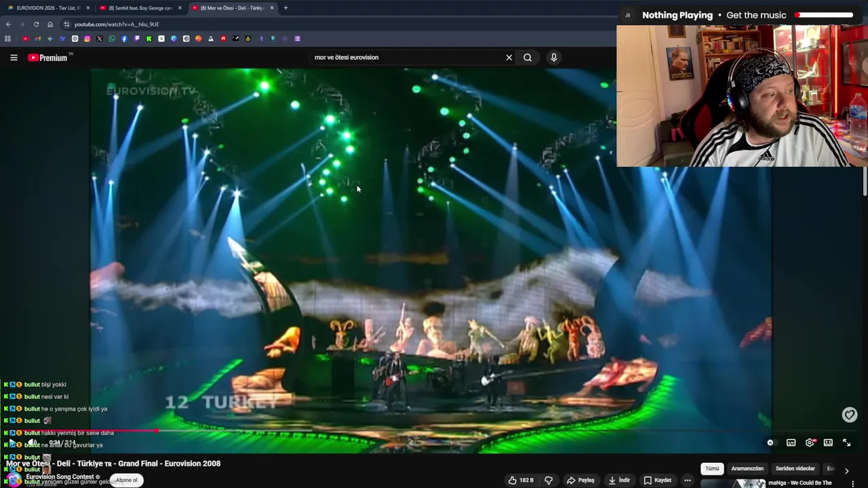This screenshot has width=868, height=488.
Task: Save the video with Kaydet
Action: pos(658,481)
